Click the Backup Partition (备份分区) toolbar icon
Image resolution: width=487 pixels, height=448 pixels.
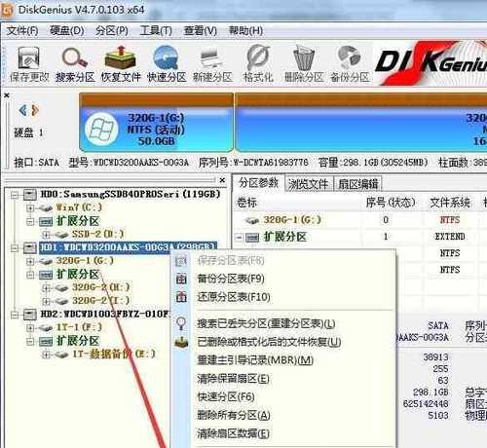pos(350,57)
